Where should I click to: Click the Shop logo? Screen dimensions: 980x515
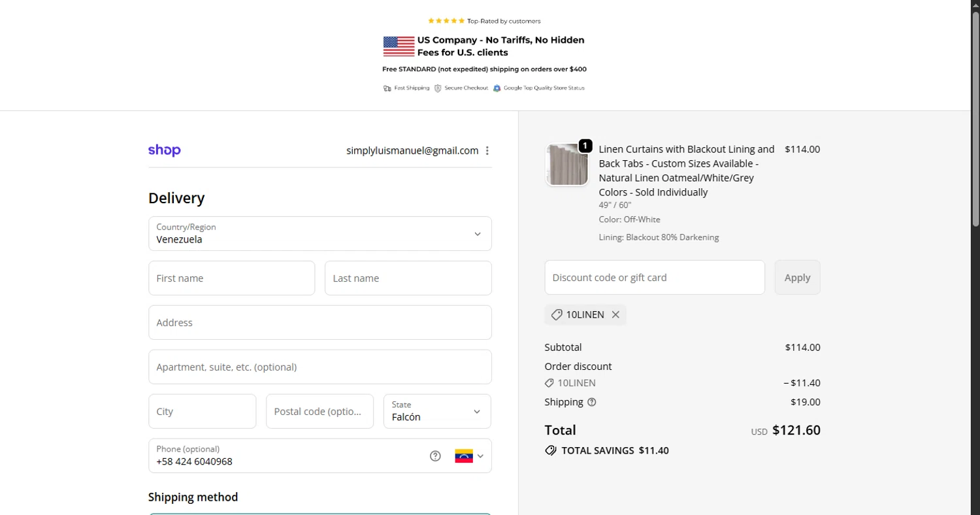[165, 150]
